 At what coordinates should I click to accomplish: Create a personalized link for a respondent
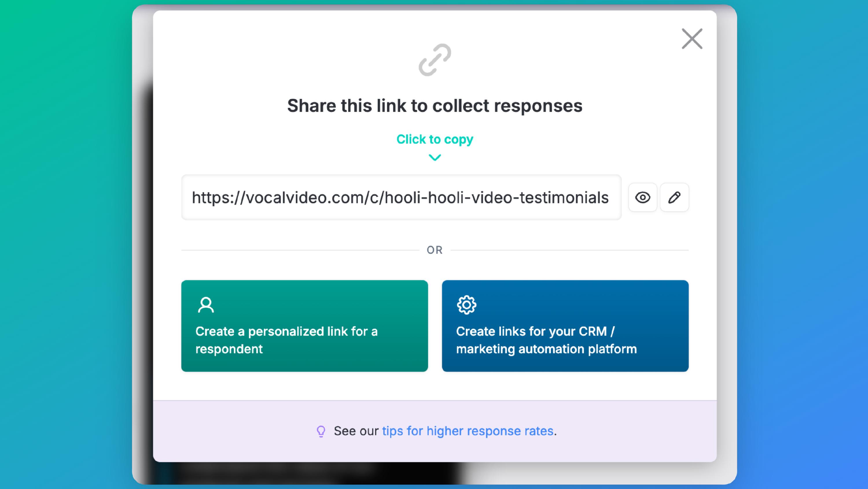point(304,326)
